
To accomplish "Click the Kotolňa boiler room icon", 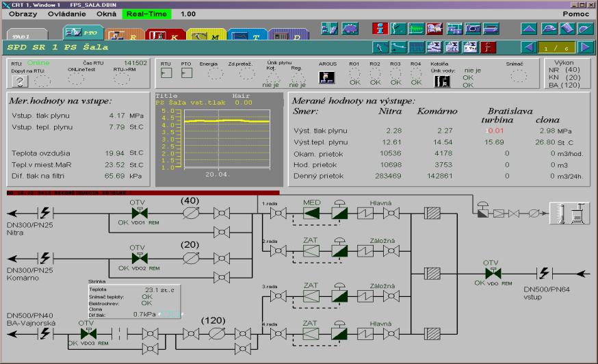I will pos(443,81).
